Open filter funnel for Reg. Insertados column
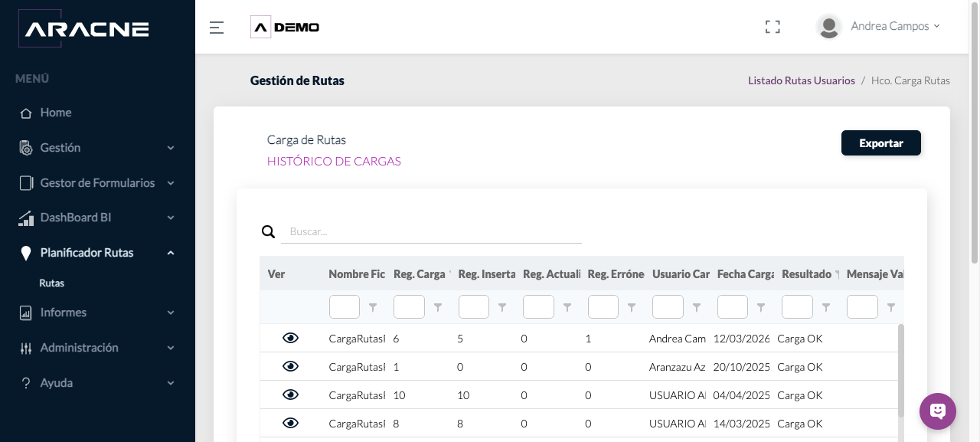 pyautogui.click(x=502, y=307)
